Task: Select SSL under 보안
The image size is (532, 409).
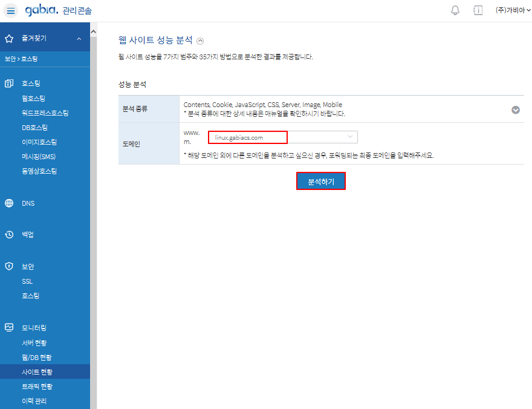Action: pyautogui.click(x=27, y=281)
